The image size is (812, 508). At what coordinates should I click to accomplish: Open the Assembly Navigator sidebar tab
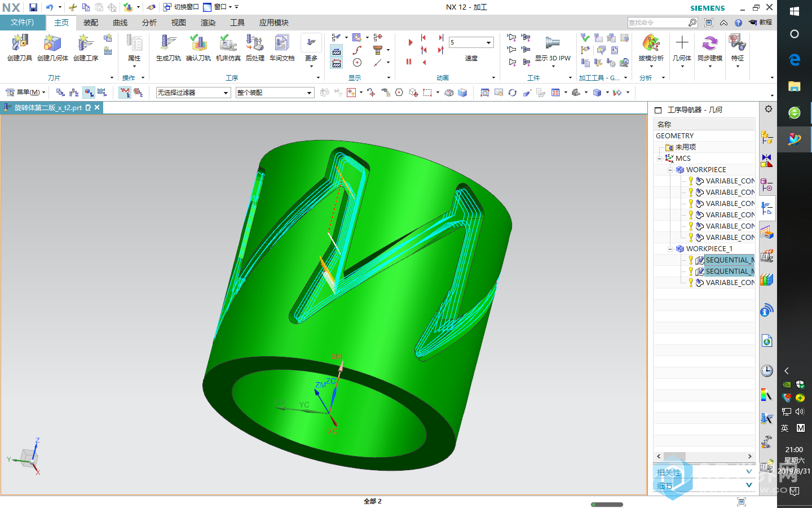pos(767,137)
